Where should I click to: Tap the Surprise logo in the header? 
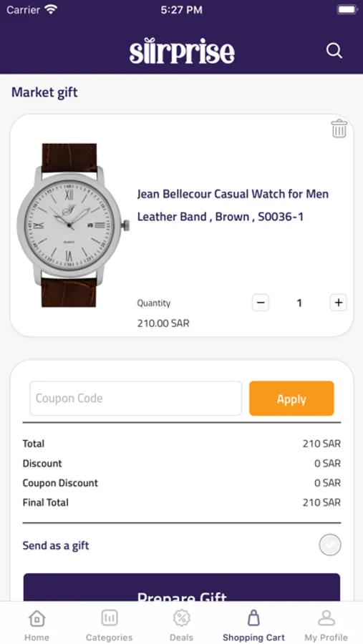[182, 51]
